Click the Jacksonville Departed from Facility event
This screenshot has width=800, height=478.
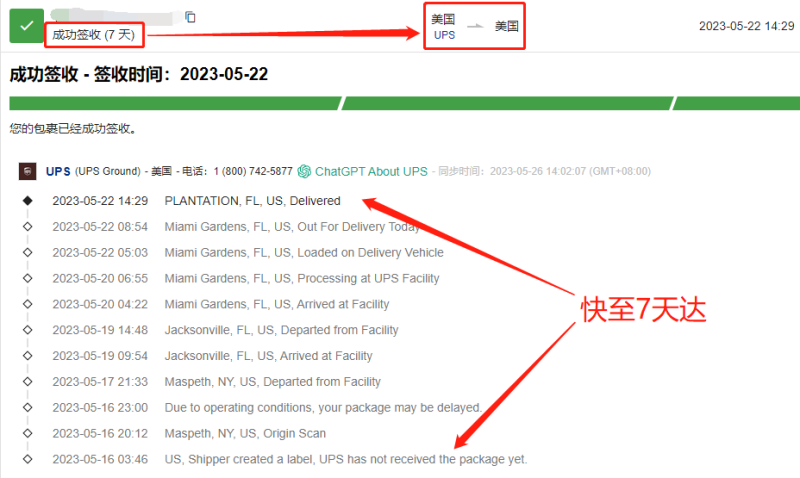[281, 330]
